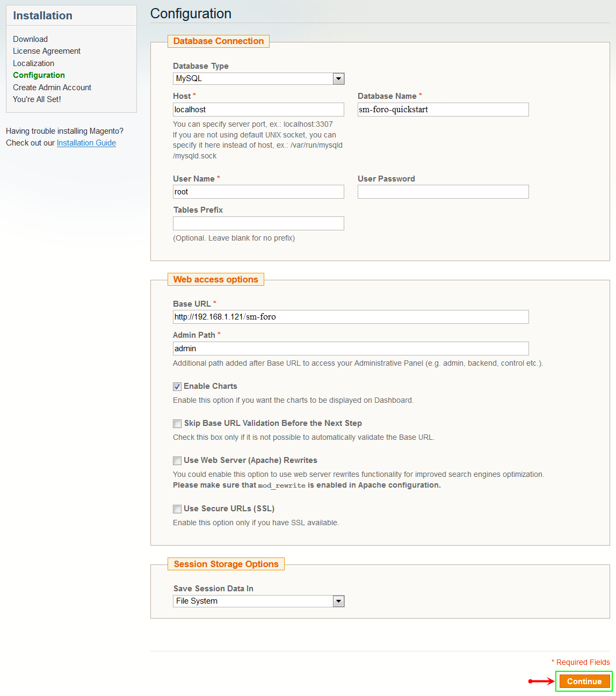
Task: Expand the Save Session Data In dropdown
Action: 338,601
